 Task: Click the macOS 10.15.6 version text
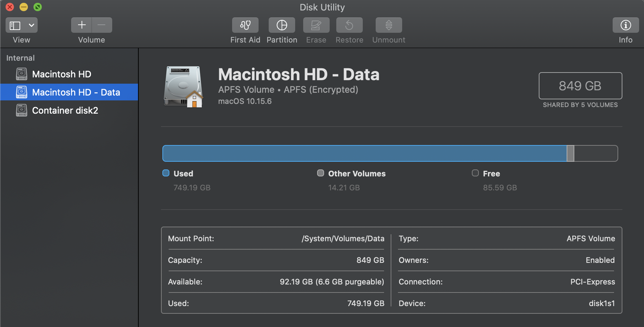coord(245,101)
